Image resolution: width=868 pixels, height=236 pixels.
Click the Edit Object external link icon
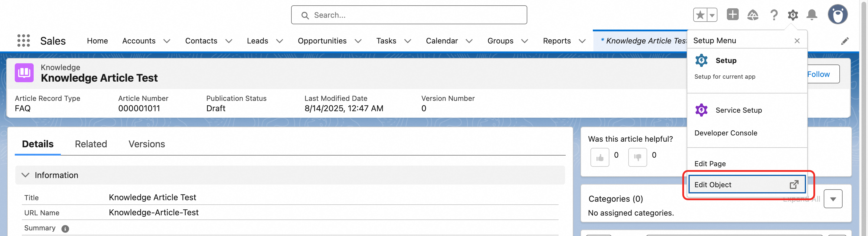(x=794, y=185)
